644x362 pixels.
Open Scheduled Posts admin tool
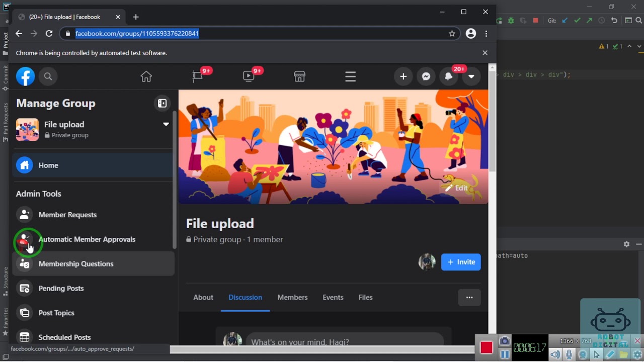(x=93, y=337)
